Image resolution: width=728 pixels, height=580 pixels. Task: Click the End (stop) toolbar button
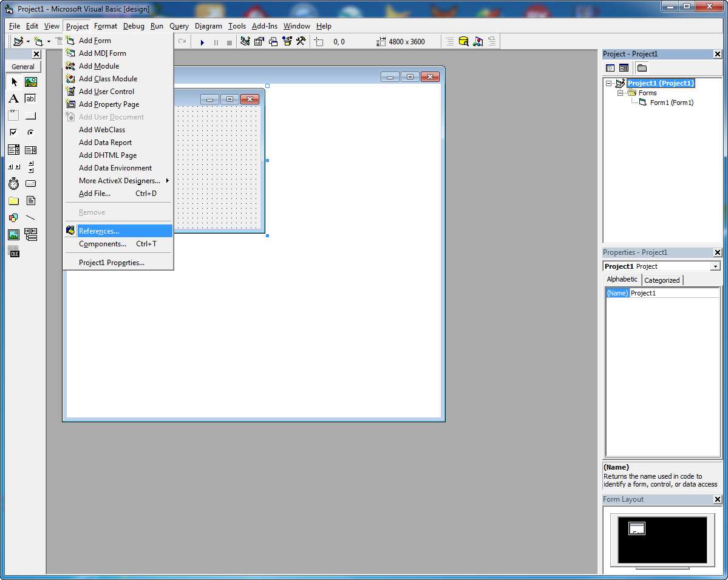(230, 42)
